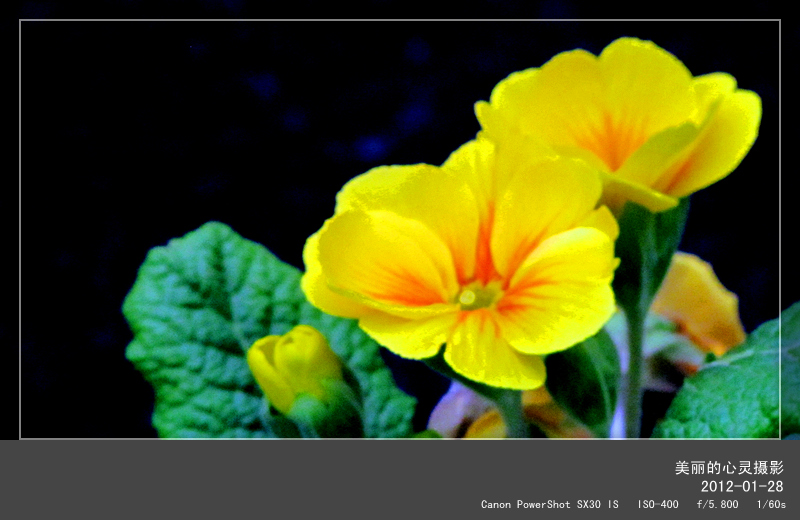This screenshot has height=520, width=800.
Task: Select the caption text "美丽的心灵摄影"
Action: [729, 467]
